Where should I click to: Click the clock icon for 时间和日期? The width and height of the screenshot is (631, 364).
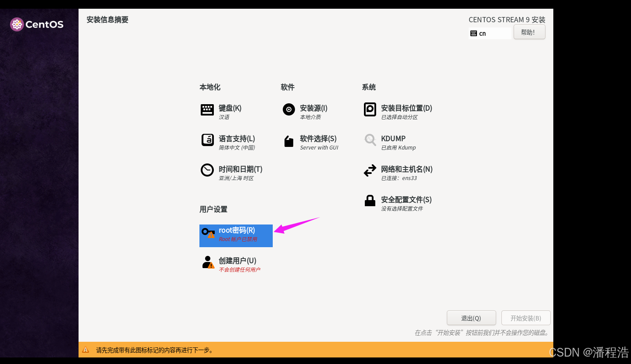pyautogui.click(x=207, y=170)
